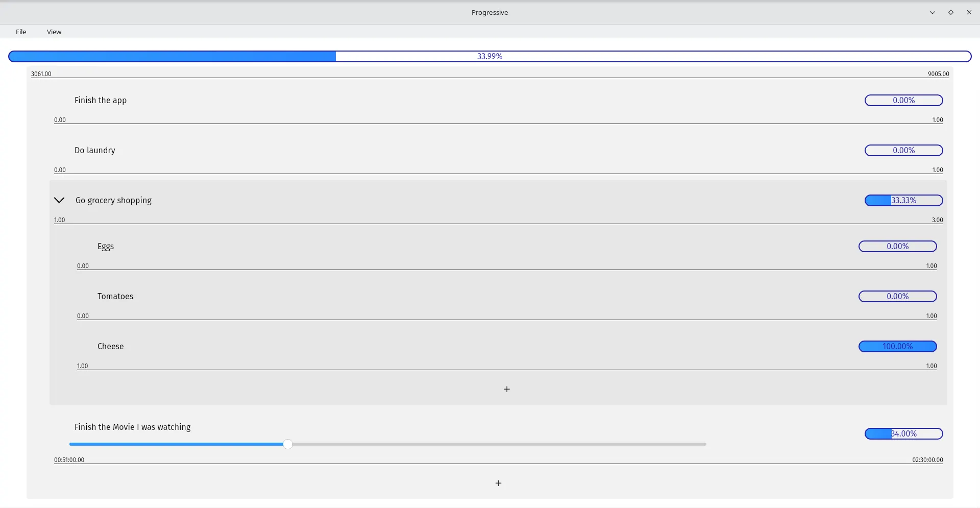Click the movie progress slider handle

point(288,444)
